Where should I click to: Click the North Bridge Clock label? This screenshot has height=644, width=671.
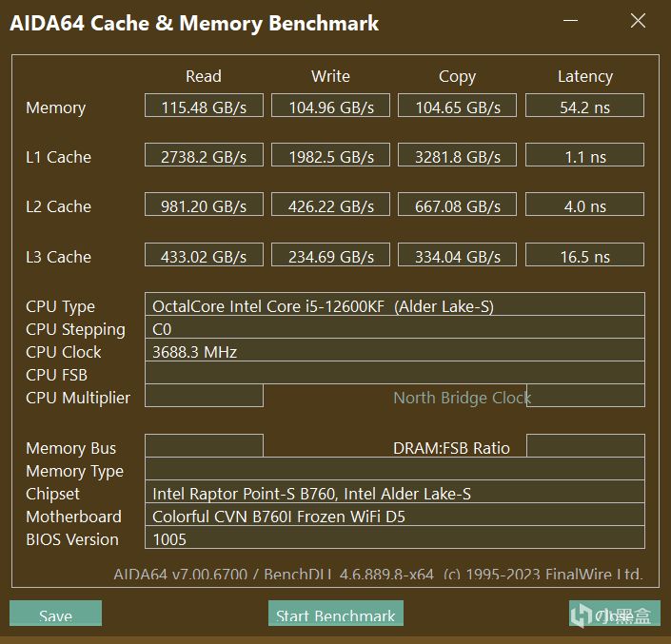coord(463,399)
